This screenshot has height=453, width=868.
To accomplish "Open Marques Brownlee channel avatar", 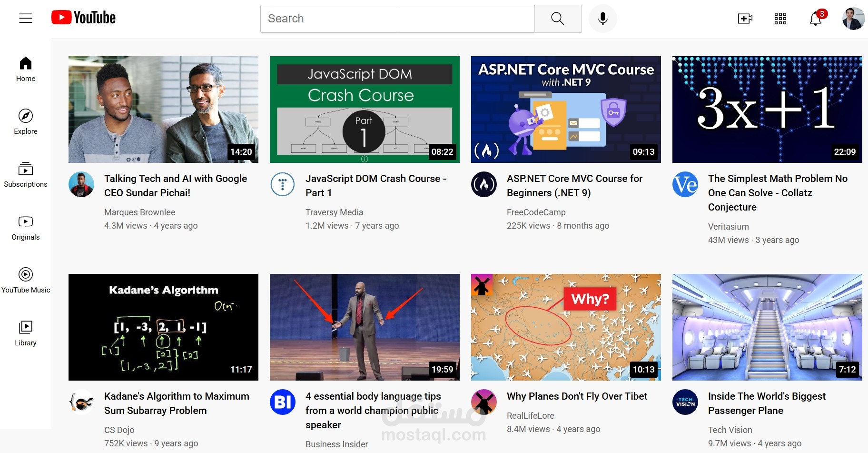I will 81,184.
